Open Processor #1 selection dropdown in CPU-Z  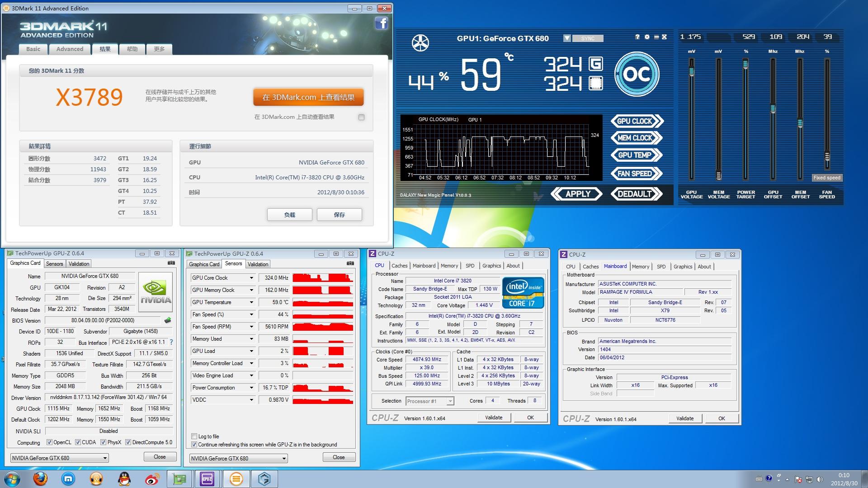[x=430, y=401]
